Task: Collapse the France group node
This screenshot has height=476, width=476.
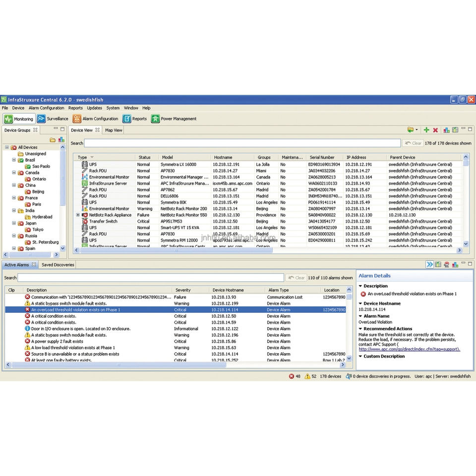Action: [14, 198]
